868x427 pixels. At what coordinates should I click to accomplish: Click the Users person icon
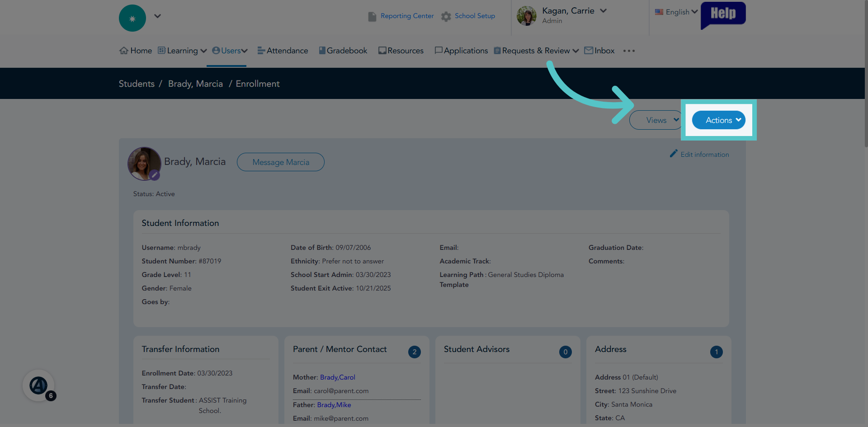point(216,51)
